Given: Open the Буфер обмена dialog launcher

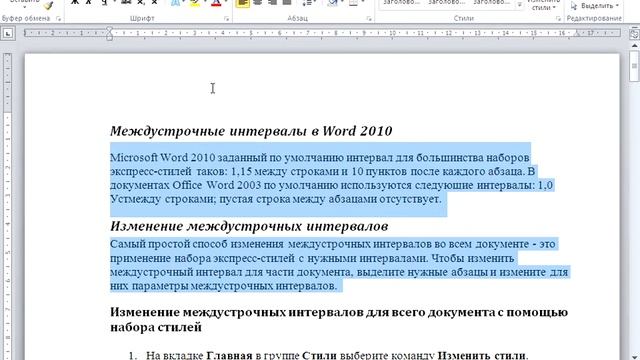Looking at the screenshot, I should coord(58,19).
